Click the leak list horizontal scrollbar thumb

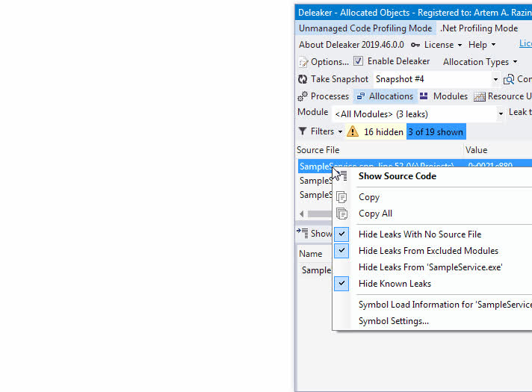tap(320, 214)
